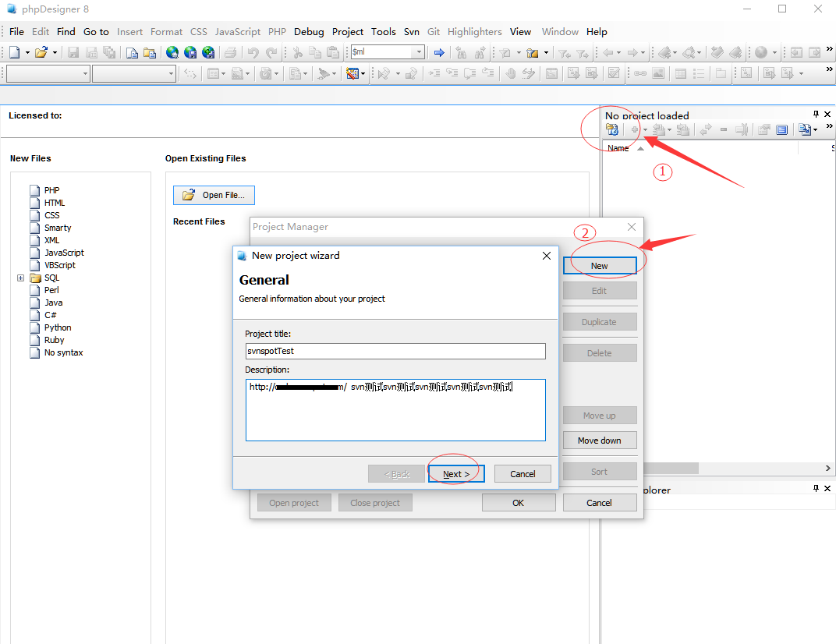This screenshot has width=836, height=644.
Task: Click the insert image icon
Action: pos(658,73)
